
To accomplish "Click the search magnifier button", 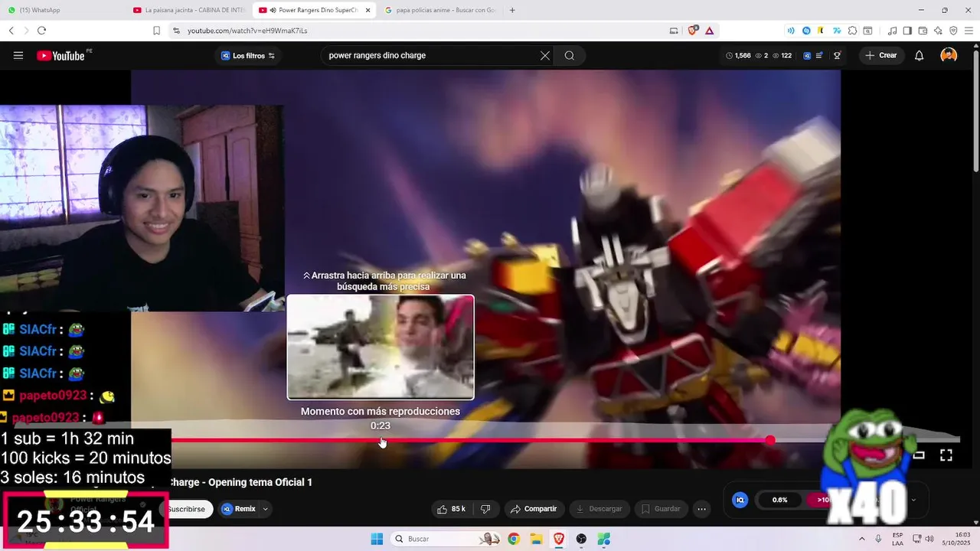I will (x=570, y=55).
